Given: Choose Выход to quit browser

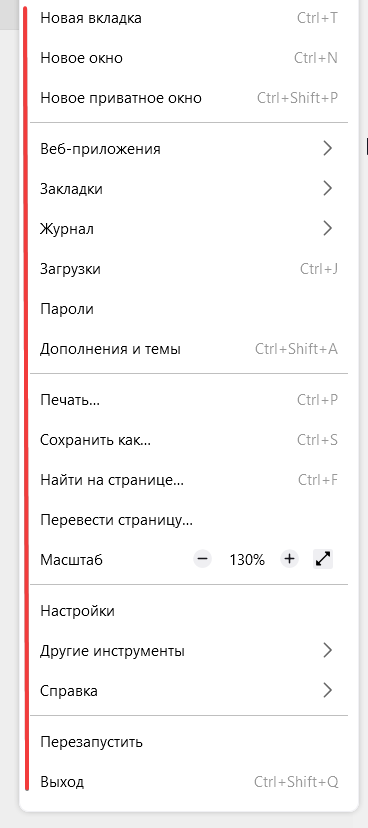Looking at the screenshot, I should tap(188, 782).
